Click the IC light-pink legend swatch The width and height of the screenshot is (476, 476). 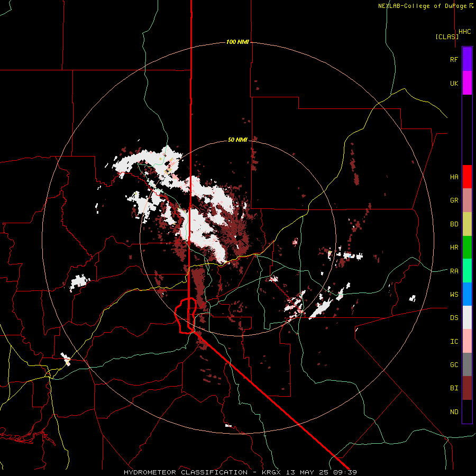[x=467, y=341]
